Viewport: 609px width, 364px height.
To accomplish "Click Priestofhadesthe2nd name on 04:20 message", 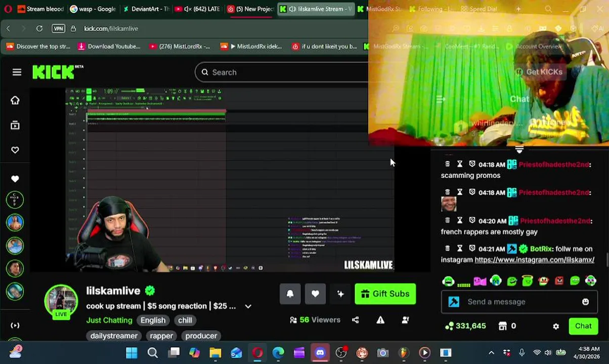I will pyautogui.click(x=555, y=221).
